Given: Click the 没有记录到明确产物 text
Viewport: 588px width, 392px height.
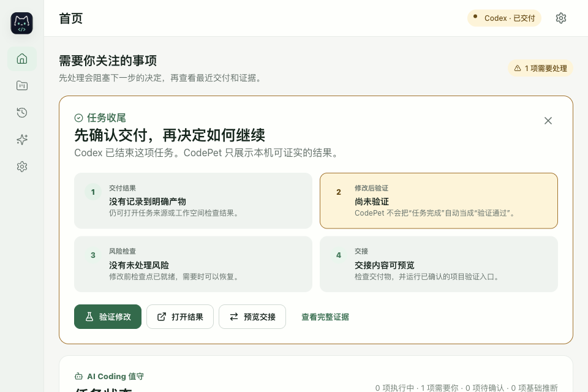Looking at the screenshot, I should click(148, 202).
